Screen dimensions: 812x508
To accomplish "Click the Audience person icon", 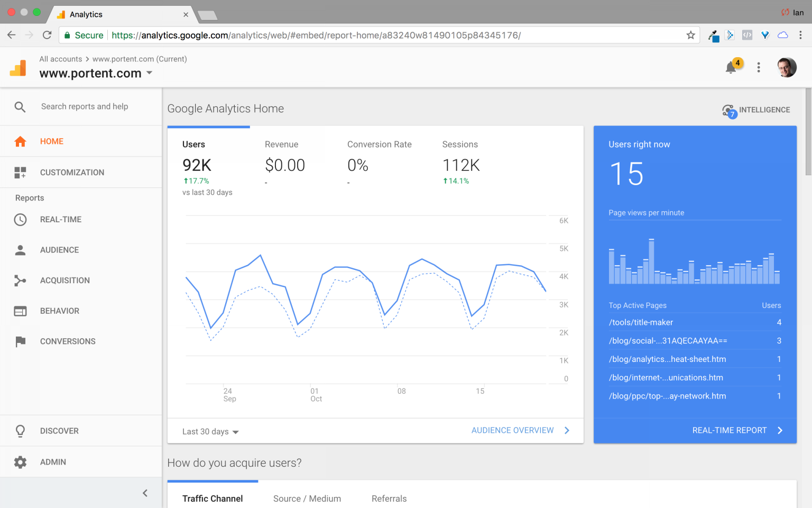I will coord(20,250).
